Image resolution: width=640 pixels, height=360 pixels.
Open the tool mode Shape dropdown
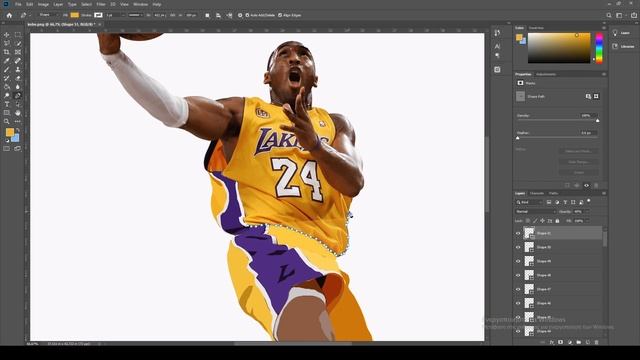point(48,15)
